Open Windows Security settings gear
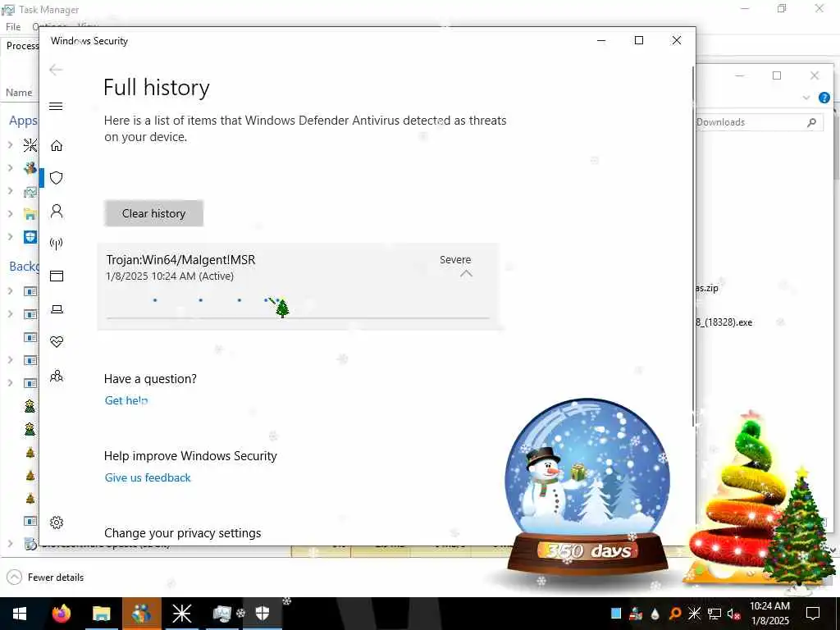 (57, 523)
